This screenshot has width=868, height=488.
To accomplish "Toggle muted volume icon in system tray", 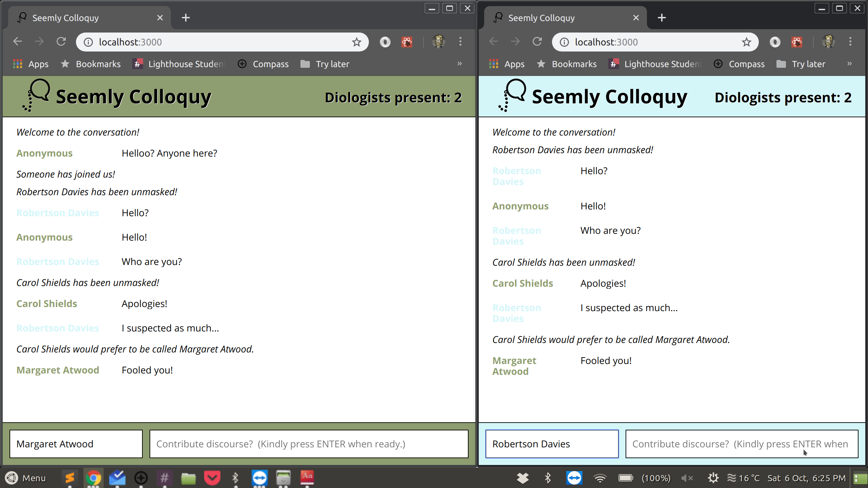I will click(x=687, y=478).
